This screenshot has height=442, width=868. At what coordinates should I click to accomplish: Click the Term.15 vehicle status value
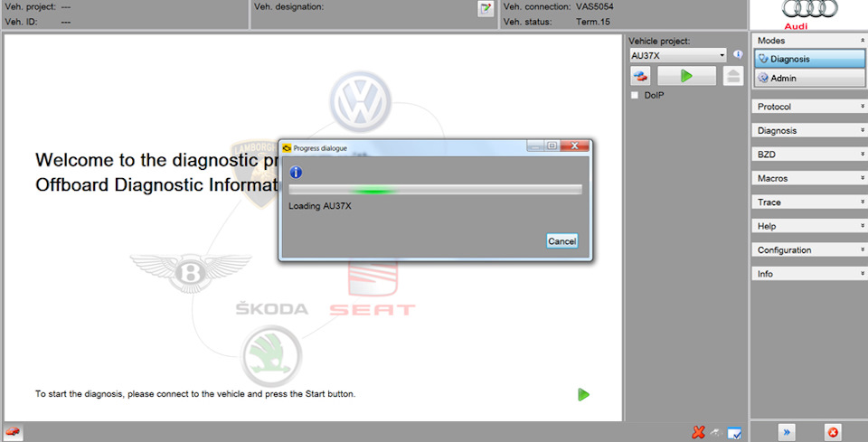[x=593, y=22]
